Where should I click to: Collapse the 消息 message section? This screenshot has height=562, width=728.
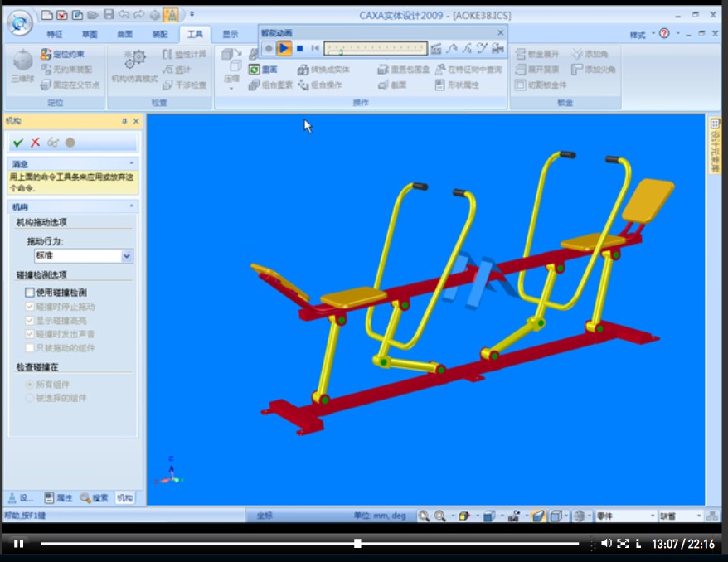[x=132, y=164]
